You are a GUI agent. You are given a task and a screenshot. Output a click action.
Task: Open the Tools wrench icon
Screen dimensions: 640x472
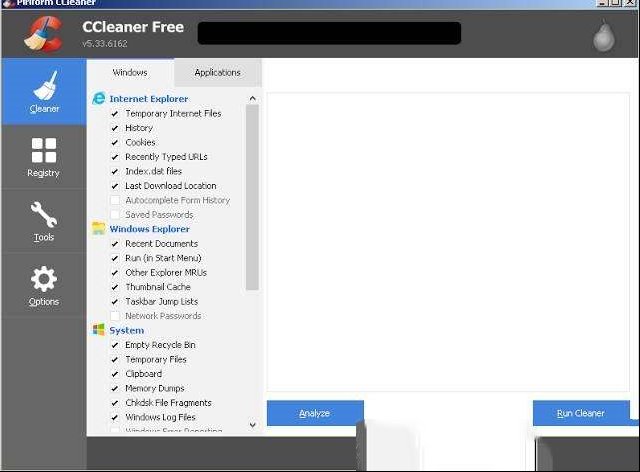[x=44, y=214]
